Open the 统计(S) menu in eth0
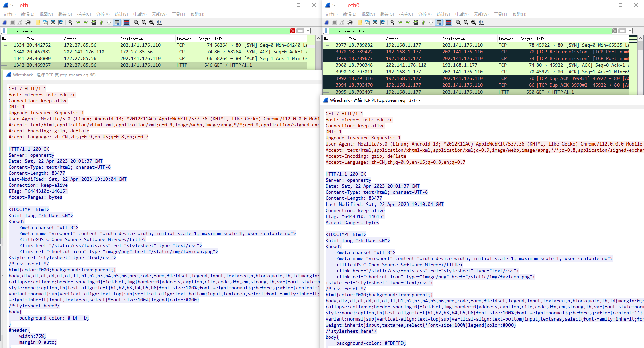 443,14
